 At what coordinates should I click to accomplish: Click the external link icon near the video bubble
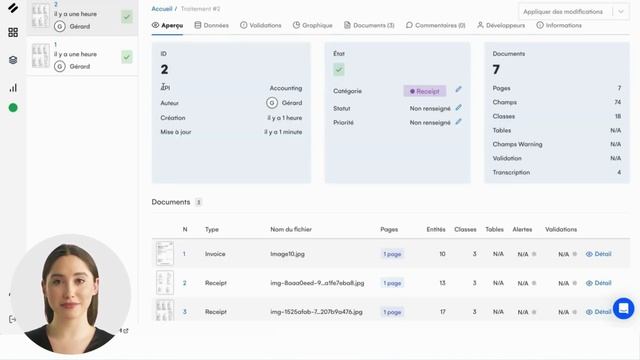(125, 331)
